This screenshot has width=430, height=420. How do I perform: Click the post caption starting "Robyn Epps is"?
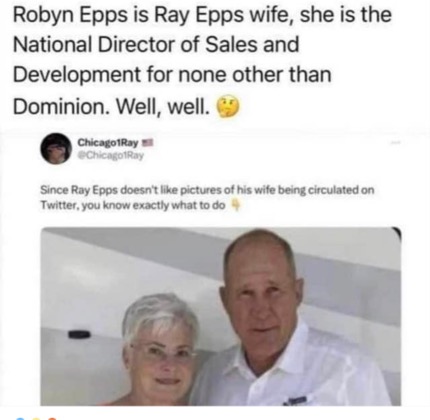point(202,61)
